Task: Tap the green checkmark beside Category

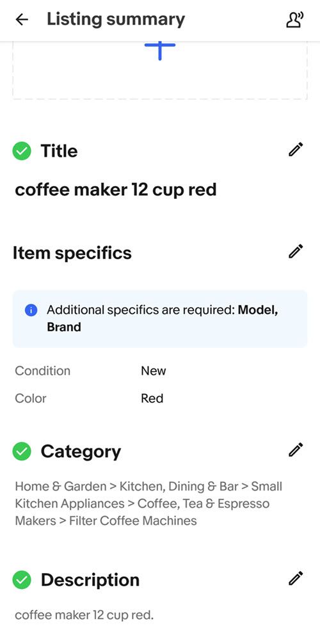Action: click(22, 452)
